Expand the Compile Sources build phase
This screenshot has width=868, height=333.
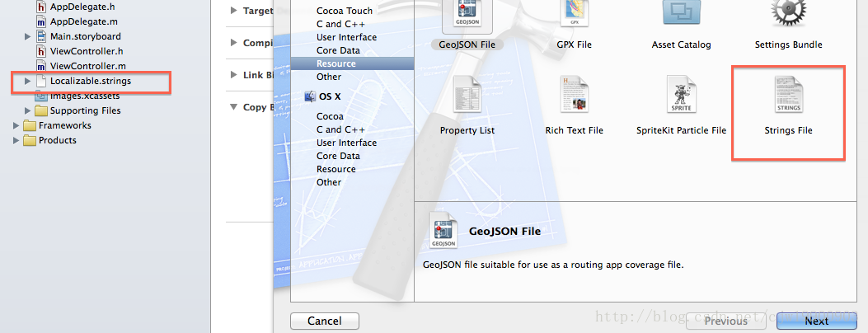click(233, 43)
